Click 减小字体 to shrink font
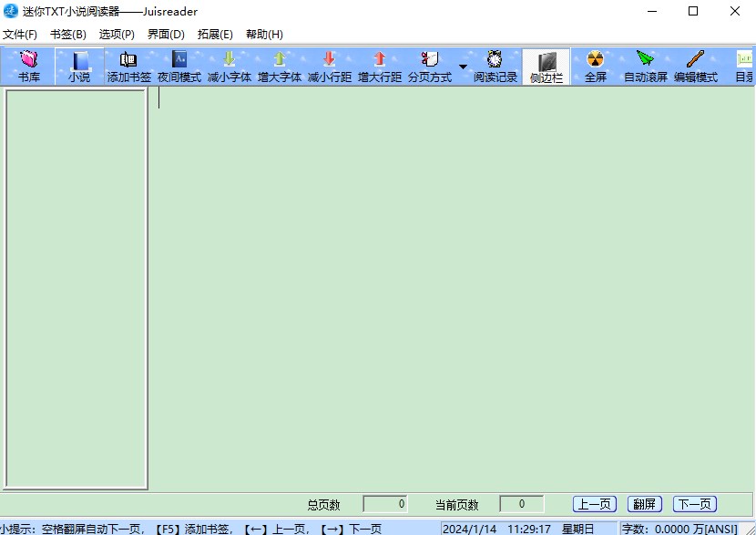756x535 pixels. 230,67
